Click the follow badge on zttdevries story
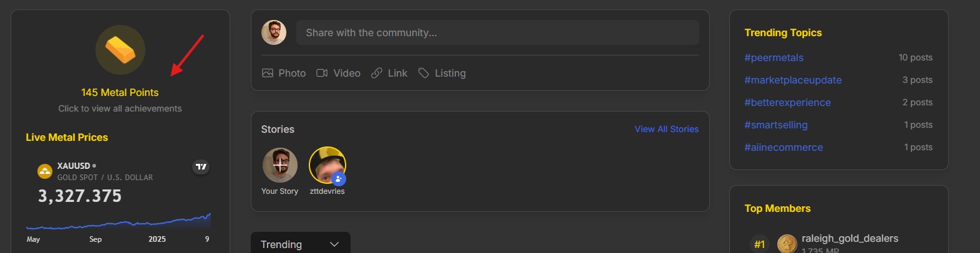 338,179
